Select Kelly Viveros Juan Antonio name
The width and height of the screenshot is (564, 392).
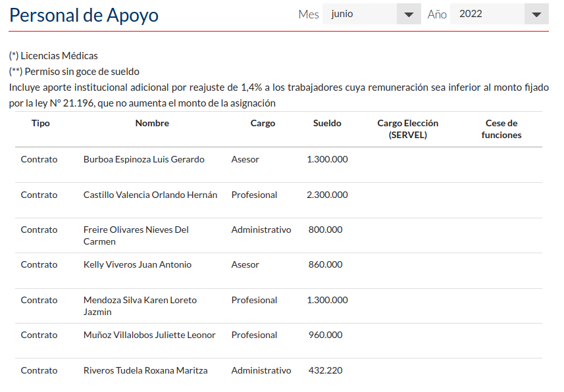(x=137, y=264)
